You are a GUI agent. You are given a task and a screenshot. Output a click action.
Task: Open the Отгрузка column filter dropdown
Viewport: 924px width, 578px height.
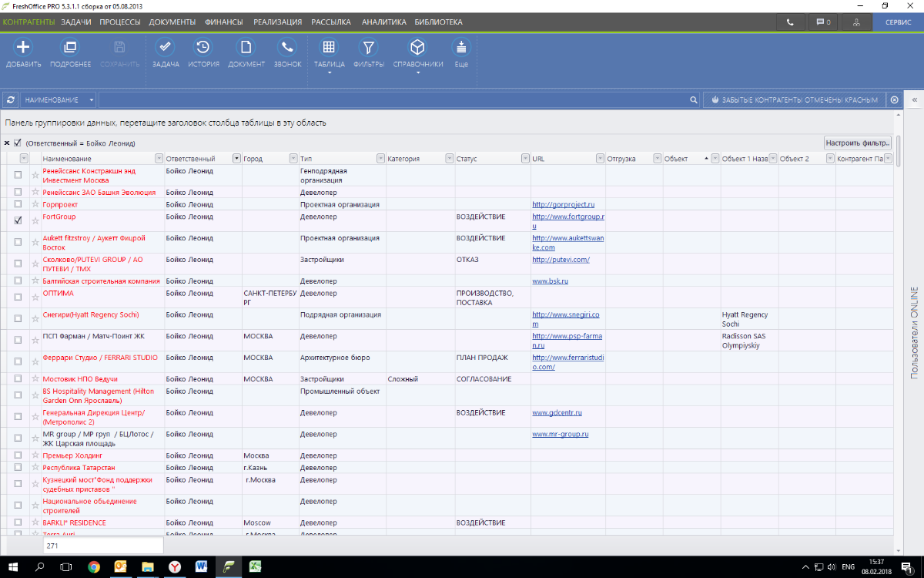[658, 159]
